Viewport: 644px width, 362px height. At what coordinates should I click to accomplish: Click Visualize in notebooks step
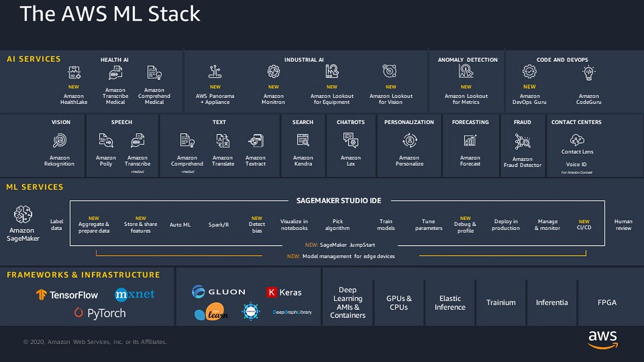[294, 225]
